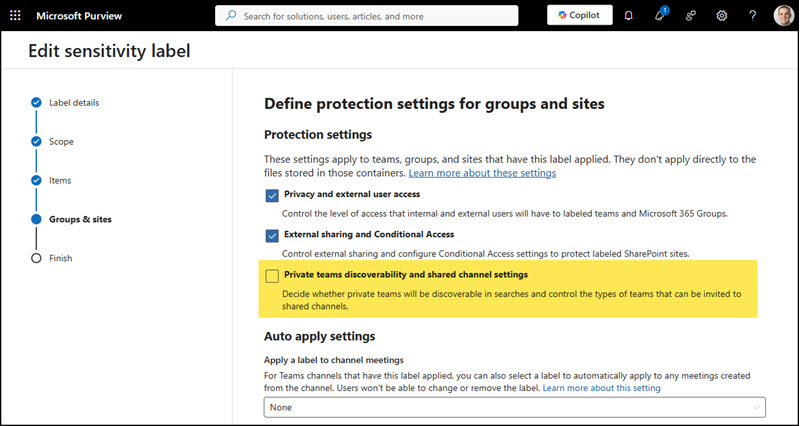Click the description starting 'Decide whether private teams'

coord(512,300)
